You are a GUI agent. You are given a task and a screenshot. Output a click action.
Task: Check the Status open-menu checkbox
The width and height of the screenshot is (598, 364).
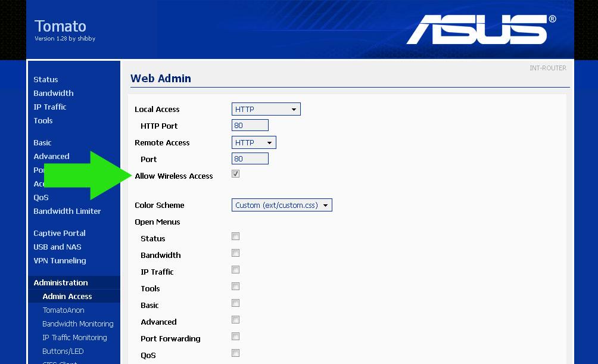(x=236, y=237)
